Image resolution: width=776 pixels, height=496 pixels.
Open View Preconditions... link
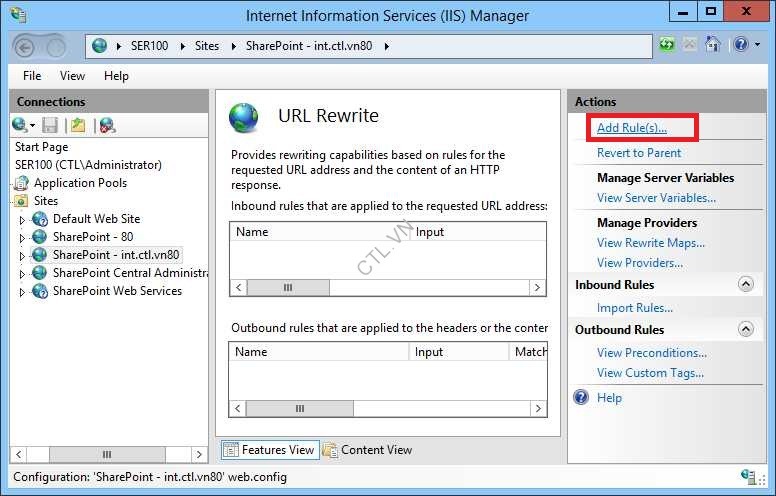pos(652,353)
